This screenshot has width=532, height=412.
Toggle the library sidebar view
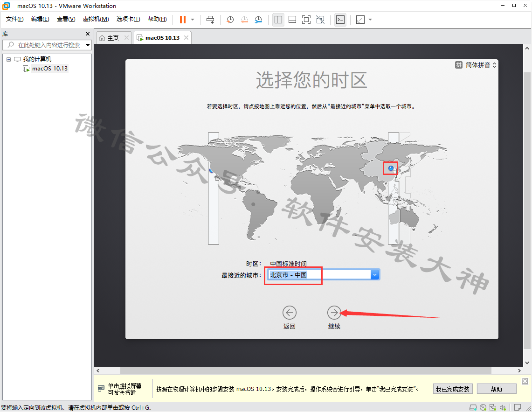point(278,20)
